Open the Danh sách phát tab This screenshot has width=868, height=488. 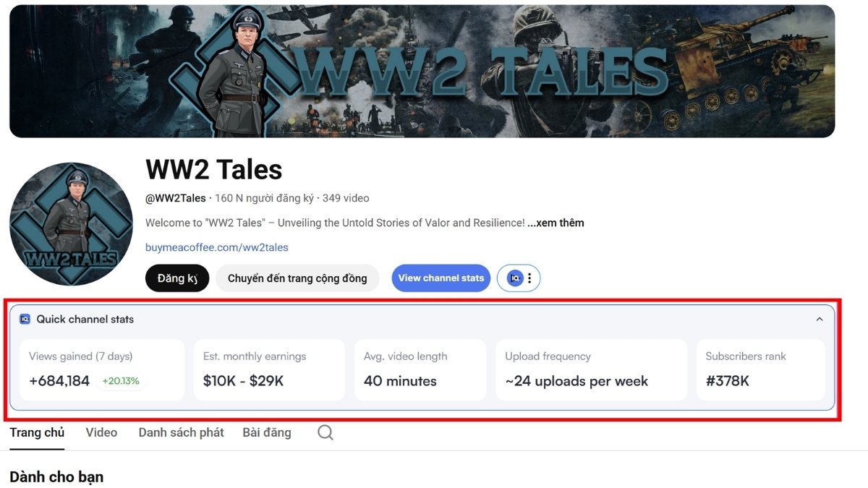181,432
